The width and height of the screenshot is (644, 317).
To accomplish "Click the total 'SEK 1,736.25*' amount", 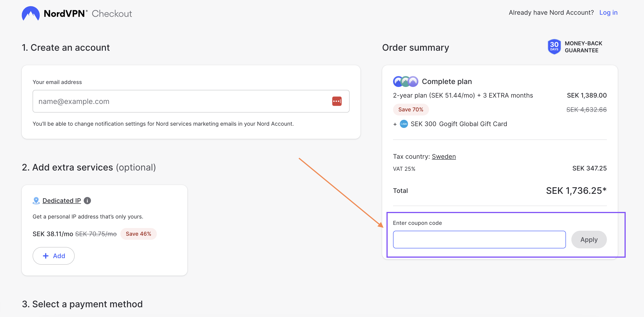I will [576, 191].
